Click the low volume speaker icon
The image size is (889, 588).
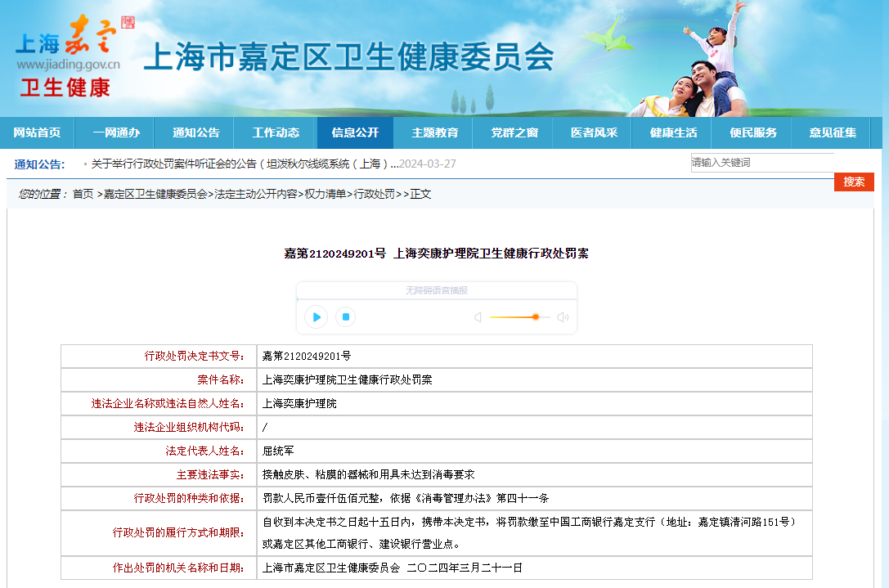[x=478, y=317]
